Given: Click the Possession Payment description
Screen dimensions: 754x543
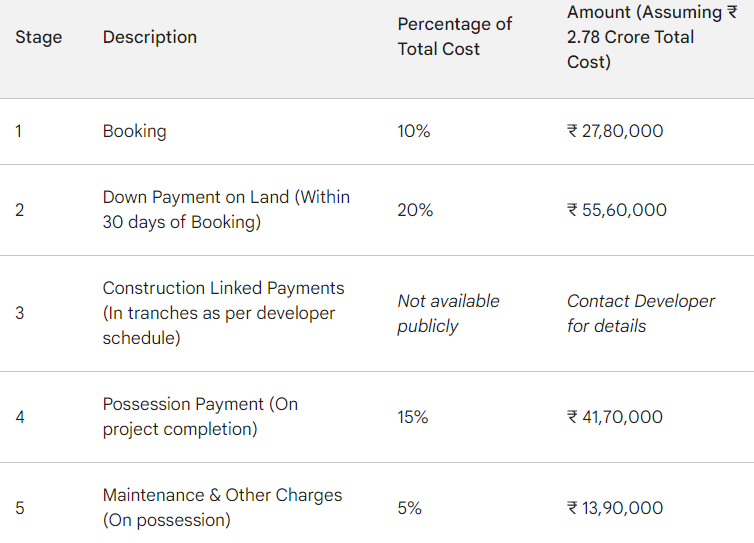Looking at the screenshot, I should (200, 416).
